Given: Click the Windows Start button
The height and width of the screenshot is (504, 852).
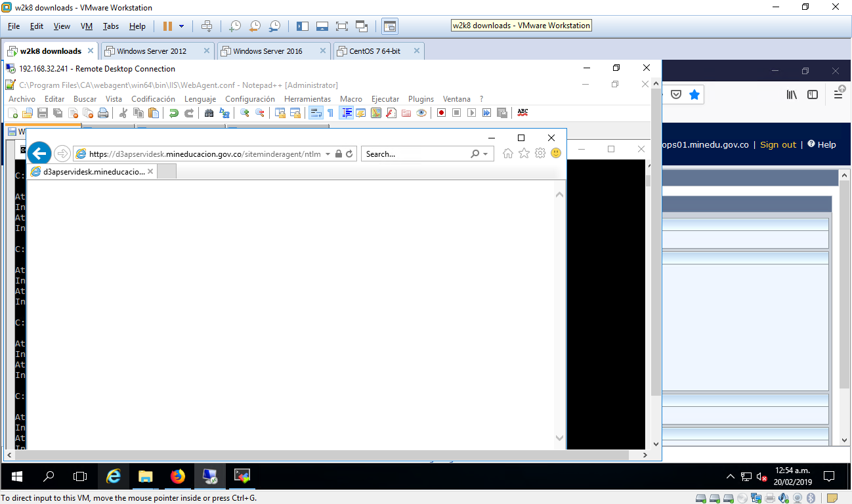Looking at the screenshot, I should [x=17, y=476].
